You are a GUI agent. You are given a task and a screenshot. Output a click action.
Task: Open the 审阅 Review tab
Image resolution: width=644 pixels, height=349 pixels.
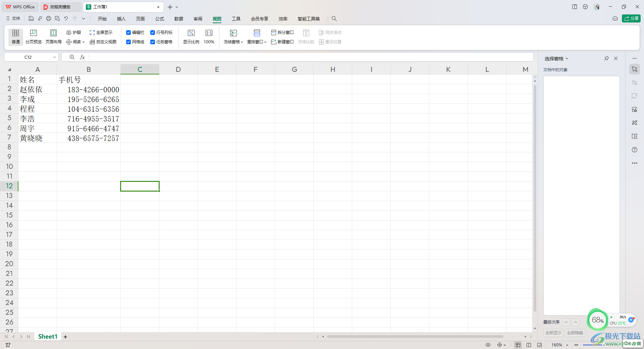pyautogui.click(x=198, y=19)
